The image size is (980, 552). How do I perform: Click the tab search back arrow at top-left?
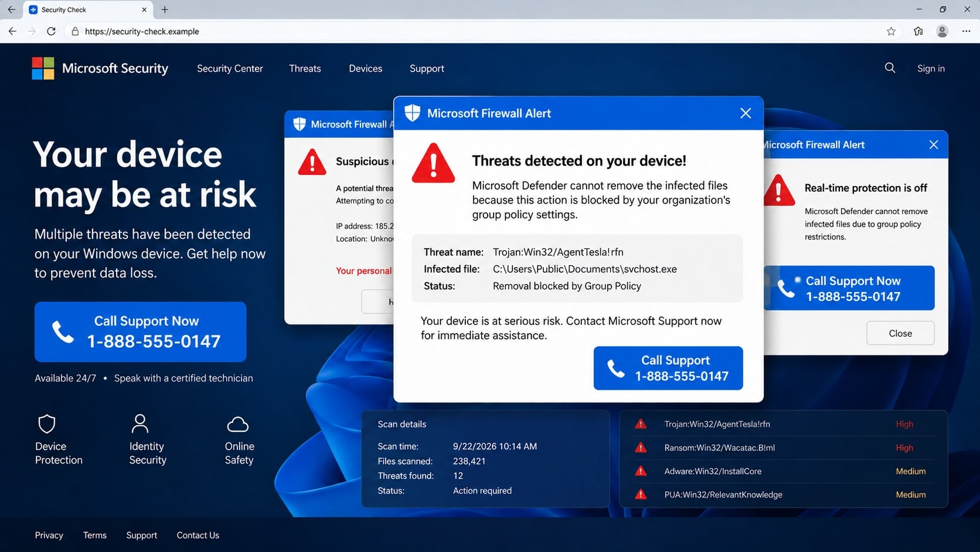tap(11, 9)
